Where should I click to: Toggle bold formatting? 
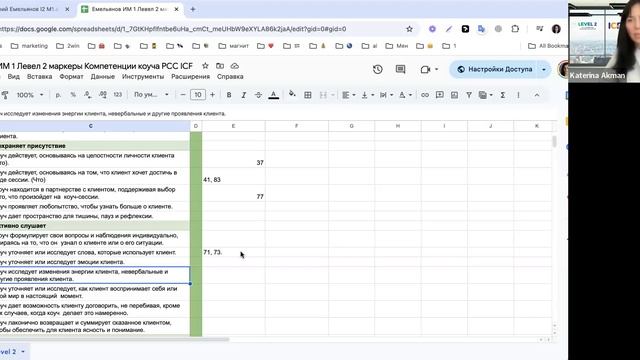tap(229, 95)
